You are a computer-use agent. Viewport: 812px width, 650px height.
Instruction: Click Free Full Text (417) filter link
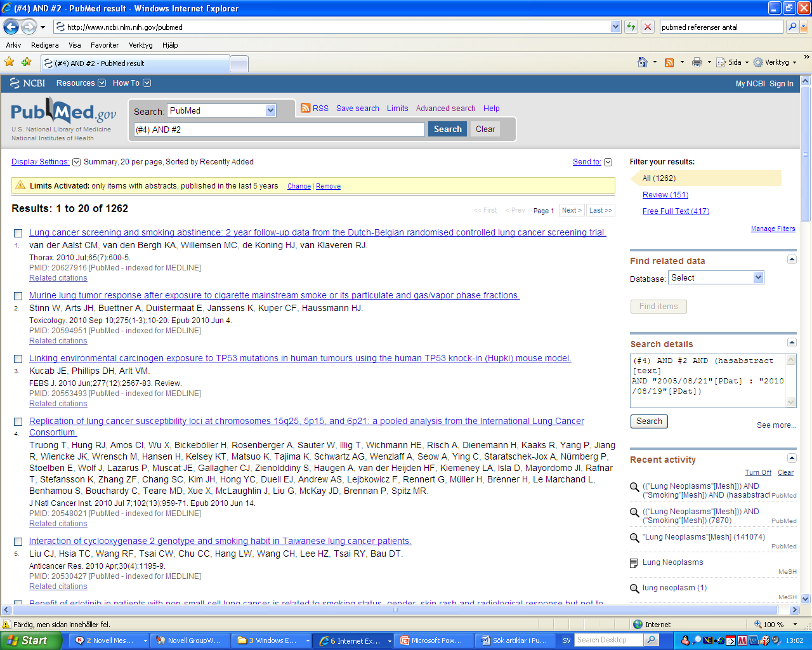[x=676, y=211]
